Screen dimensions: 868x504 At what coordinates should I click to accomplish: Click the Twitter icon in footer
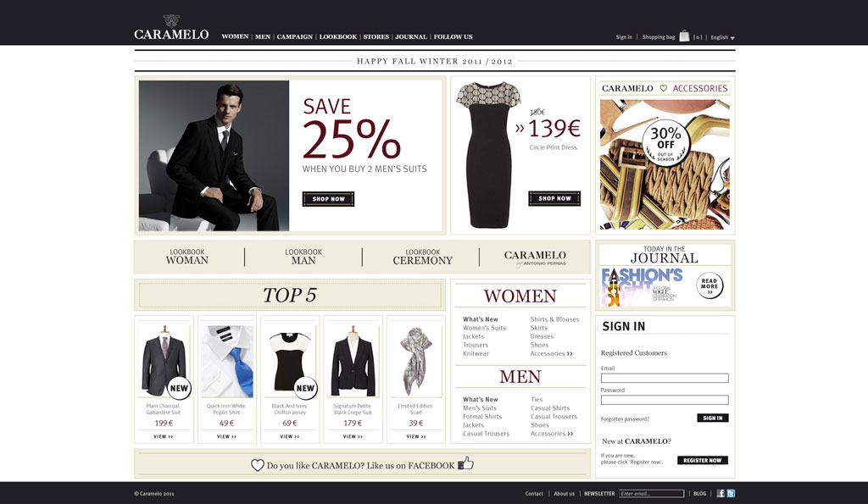point(731,494)
